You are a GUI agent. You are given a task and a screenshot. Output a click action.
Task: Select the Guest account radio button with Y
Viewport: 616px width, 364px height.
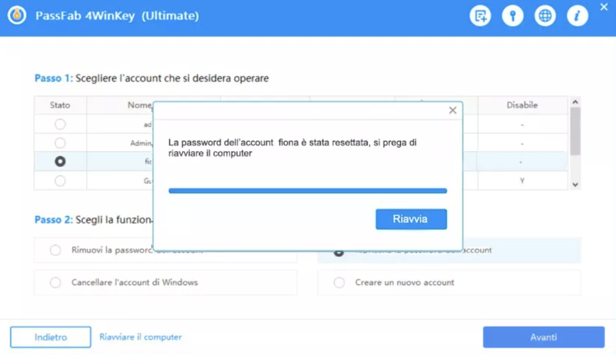pos(60,181)
